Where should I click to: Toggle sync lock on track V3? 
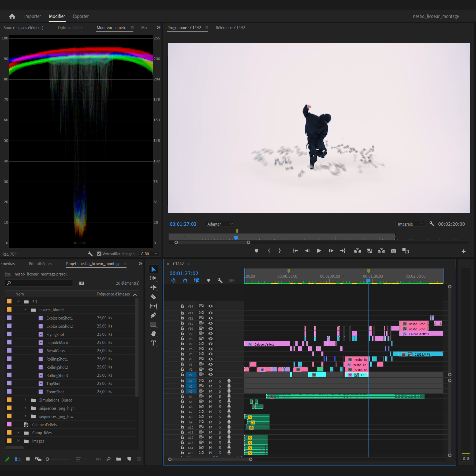tap(201, 364)
